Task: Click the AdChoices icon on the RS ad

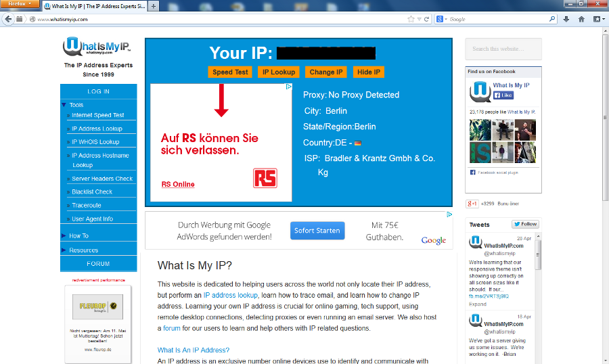Action: click(288, 87)
